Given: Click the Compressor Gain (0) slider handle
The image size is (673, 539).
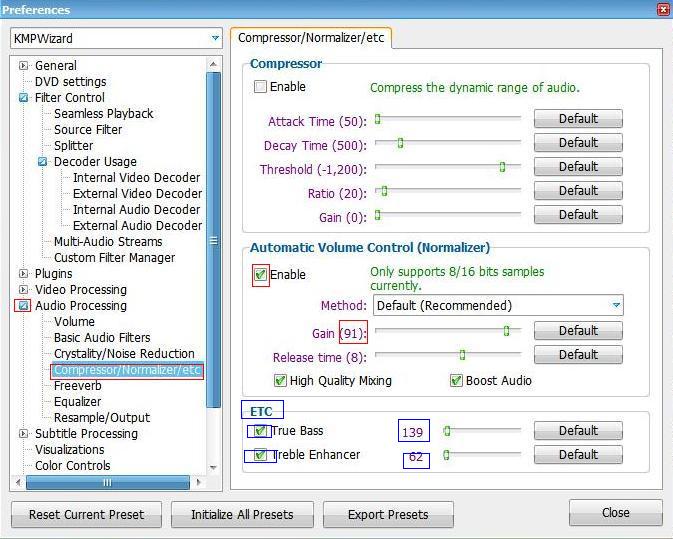Looking at the screenshot, I should point(377,215).
